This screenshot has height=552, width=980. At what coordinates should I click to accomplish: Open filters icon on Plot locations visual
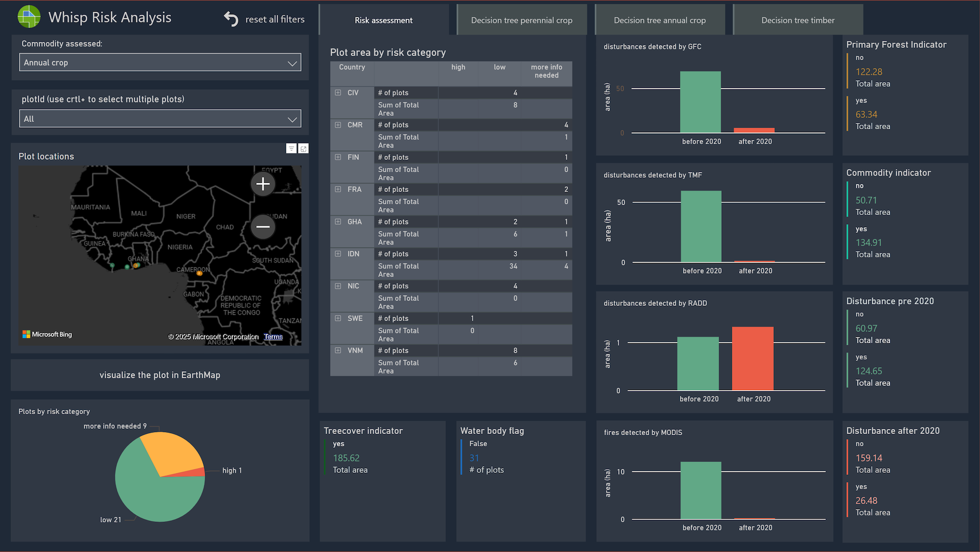pos(291,149)
